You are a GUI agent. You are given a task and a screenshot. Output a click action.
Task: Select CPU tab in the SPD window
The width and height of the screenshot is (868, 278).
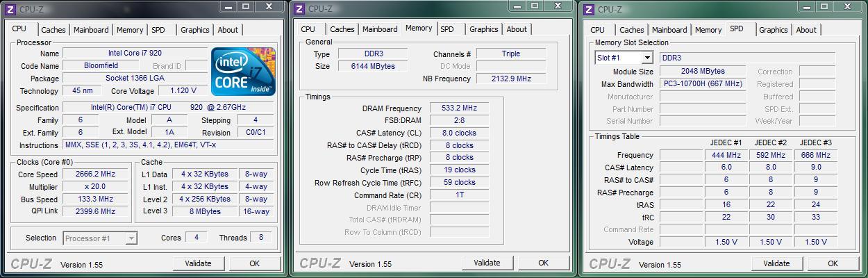click(x=597, y=30)
